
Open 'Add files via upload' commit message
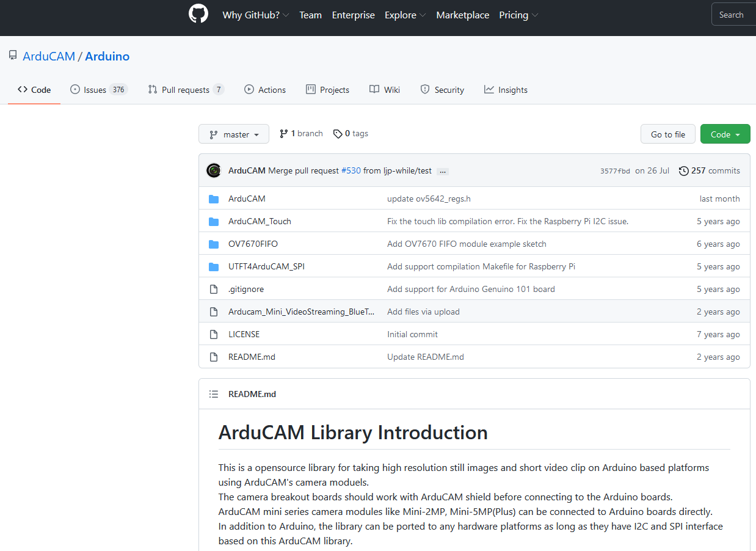[x=423, y=312]
